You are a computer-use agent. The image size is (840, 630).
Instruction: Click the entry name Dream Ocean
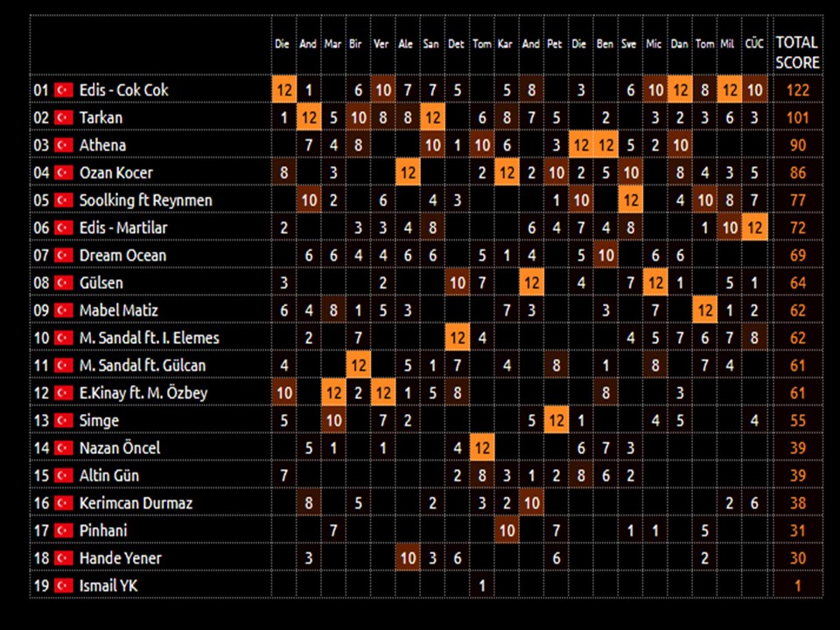pos(122,255)
